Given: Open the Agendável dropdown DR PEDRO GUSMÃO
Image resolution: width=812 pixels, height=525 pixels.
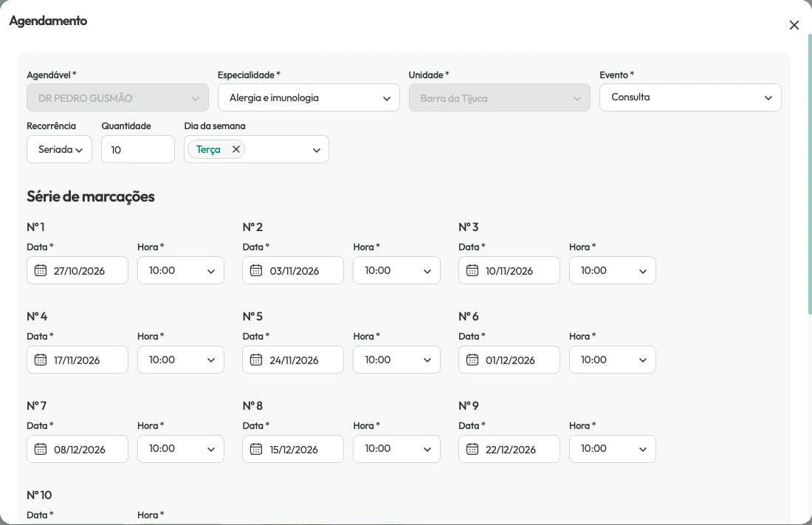Looking at the screenshot, I should pyautogui.click(x=117, y=97).
